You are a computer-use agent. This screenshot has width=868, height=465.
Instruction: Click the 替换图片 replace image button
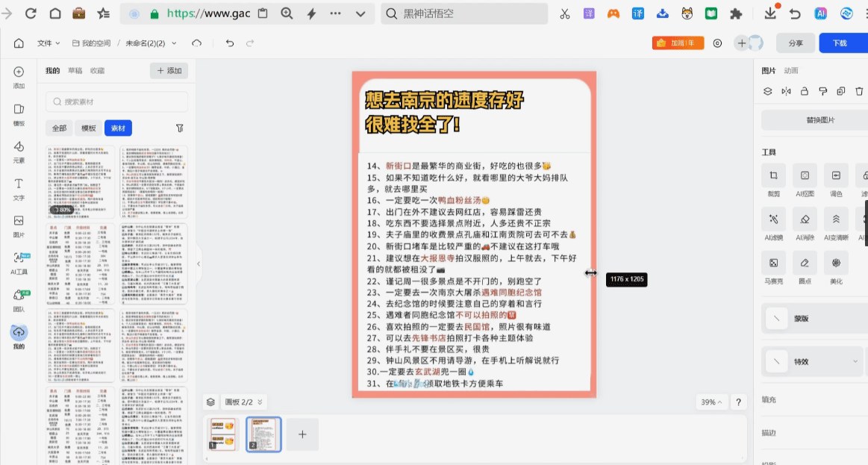[819, 120]
